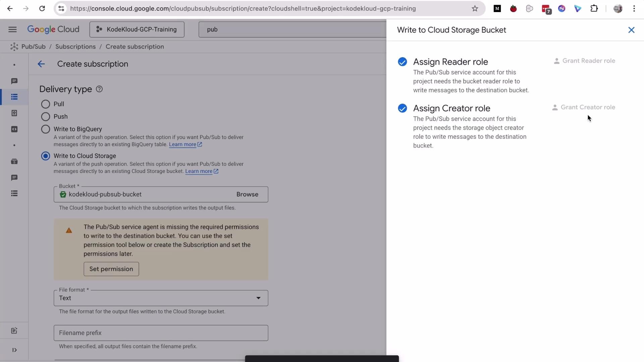Click the back arrow beside Create subscription
The image size is (644, 362).
41,64
